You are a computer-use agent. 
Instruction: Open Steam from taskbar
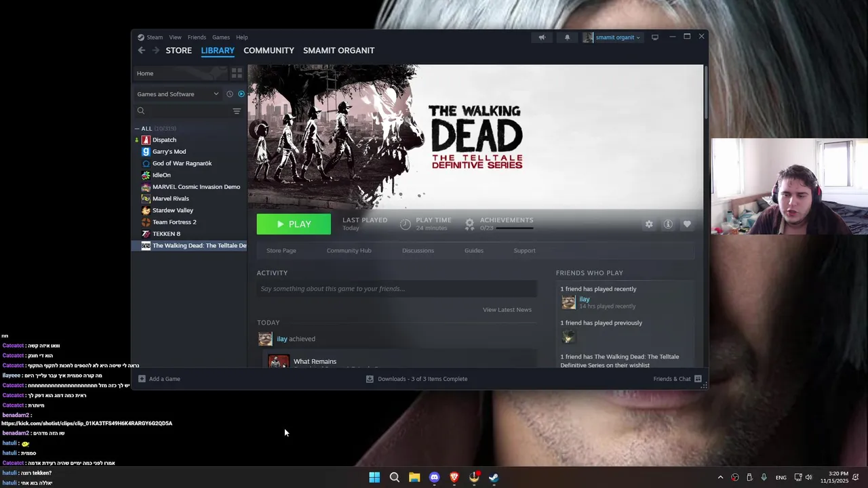click(x=494, y=477)
